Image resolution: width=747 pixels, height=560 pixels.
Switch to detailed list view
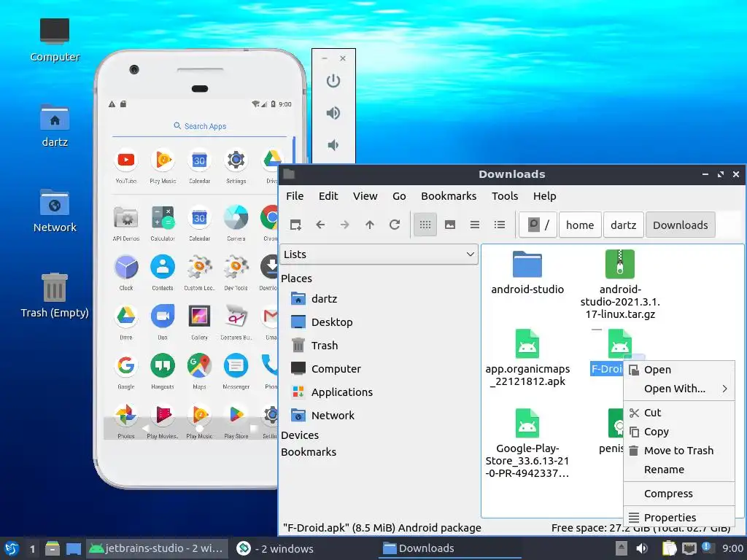(x=499, y=225)
